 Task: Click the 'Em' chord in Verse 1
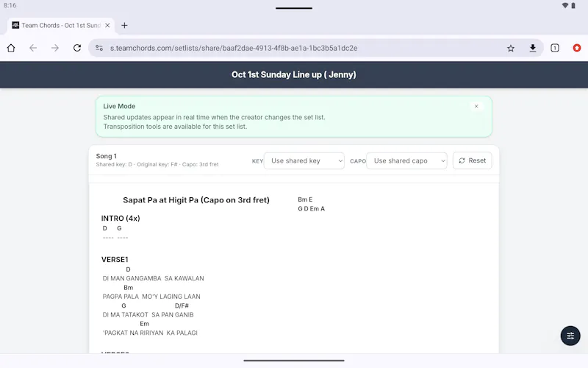click(144, 324)
